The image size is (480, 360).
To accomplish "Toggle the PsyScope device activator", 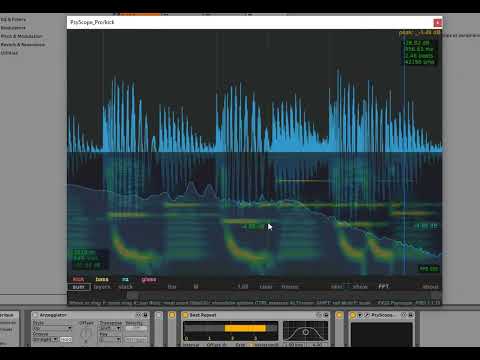I will [x=353, y=315].
